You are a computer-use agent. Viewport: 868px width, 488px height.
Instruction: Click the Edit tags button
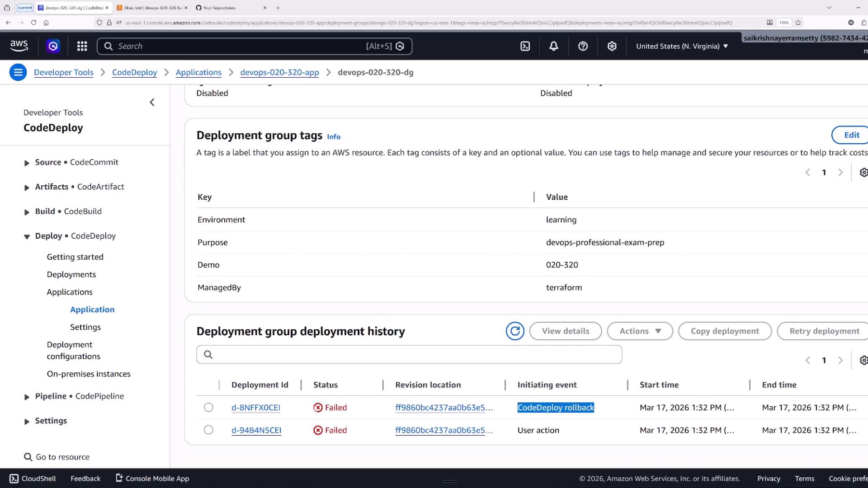point(851,135)
